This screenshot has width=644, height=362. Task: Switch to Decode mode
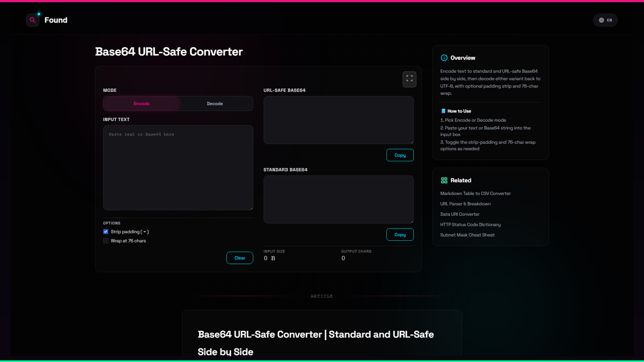pyautogui.click(x=215, y=104)
